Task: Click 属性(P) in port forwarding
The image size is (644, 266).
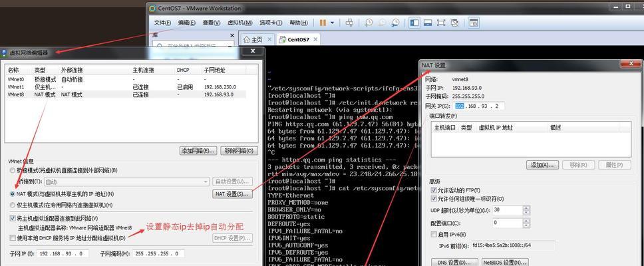Action: point(615,165)
